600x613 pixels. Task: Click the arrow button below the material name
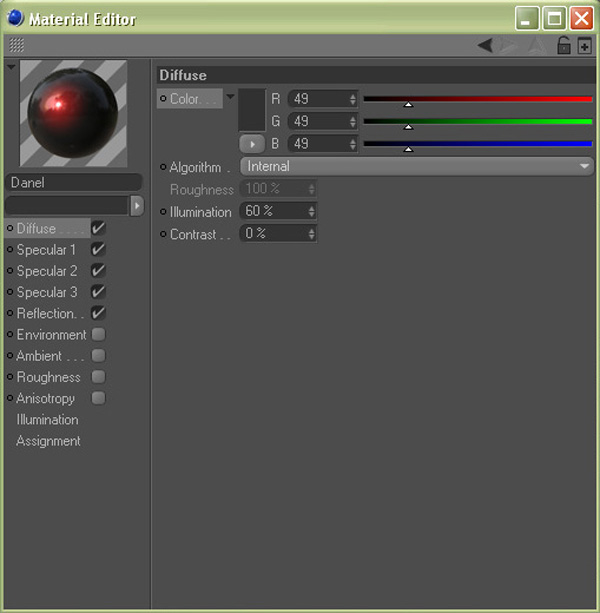coord(137,205)
